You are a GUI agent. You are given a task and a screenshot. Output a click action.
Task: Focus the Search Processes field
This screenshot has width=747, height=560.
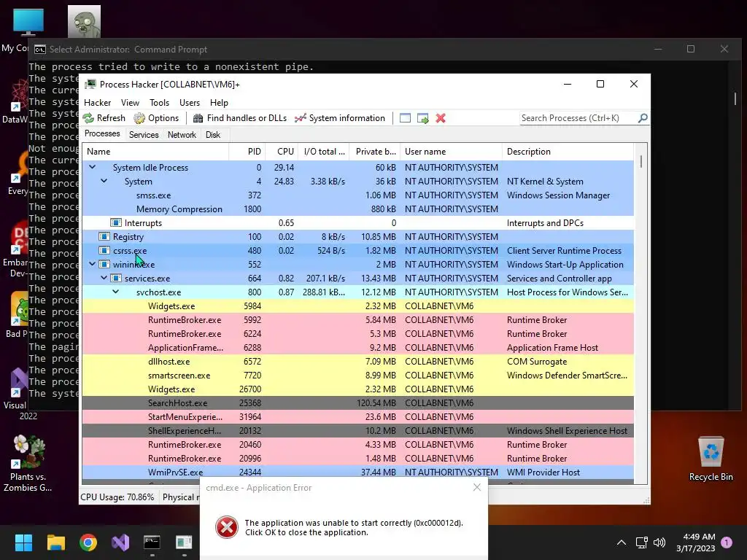578,118
